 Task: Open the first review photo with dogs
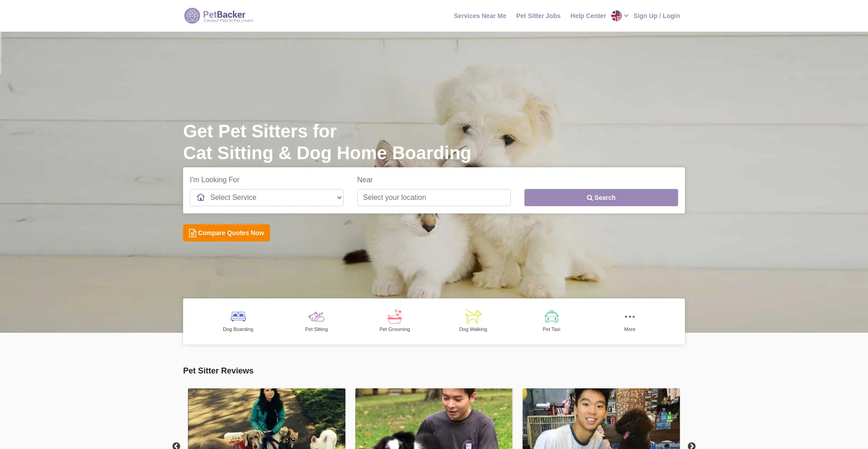click(267, 419)
